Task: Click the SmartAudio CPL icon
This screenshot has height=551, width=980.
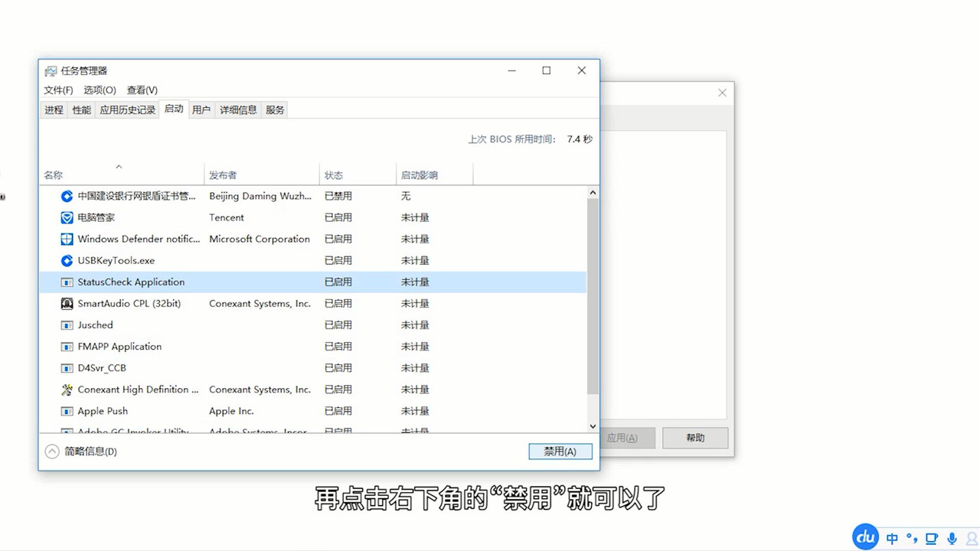Action: (67, 304)
